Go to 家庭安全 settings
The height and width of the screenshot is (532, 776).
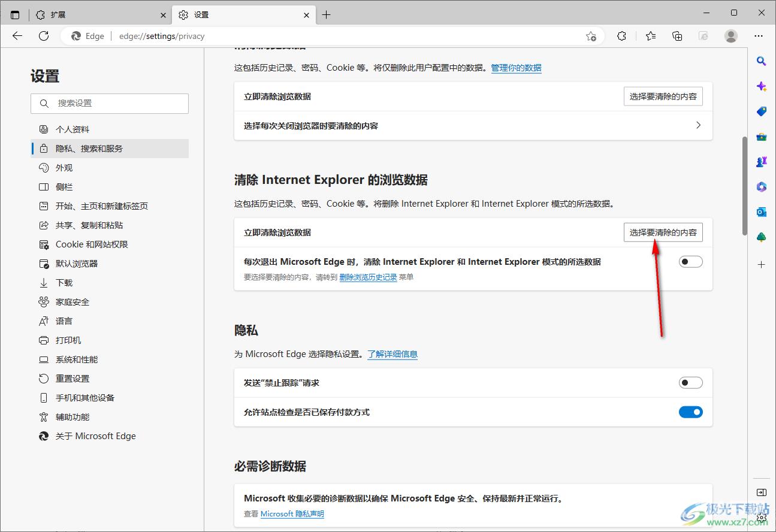(x=110, y=302)
